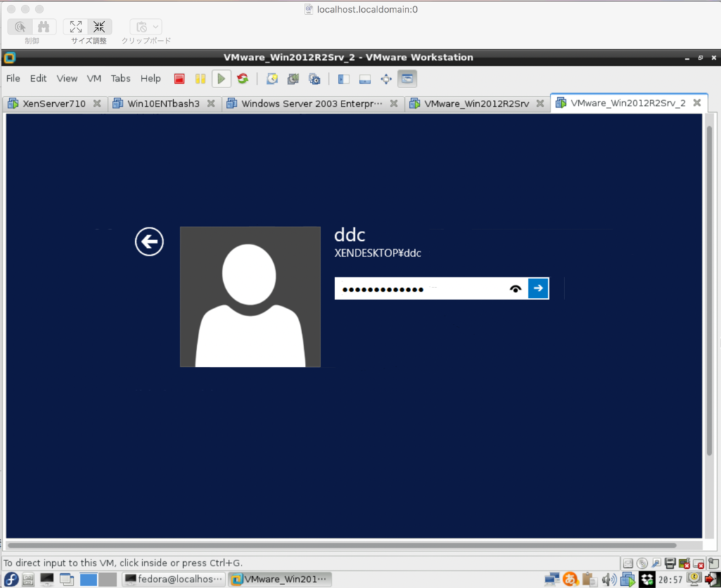
Task: Open fedora@localhost terminal taskbar button
Action: [x=174, y=580]
